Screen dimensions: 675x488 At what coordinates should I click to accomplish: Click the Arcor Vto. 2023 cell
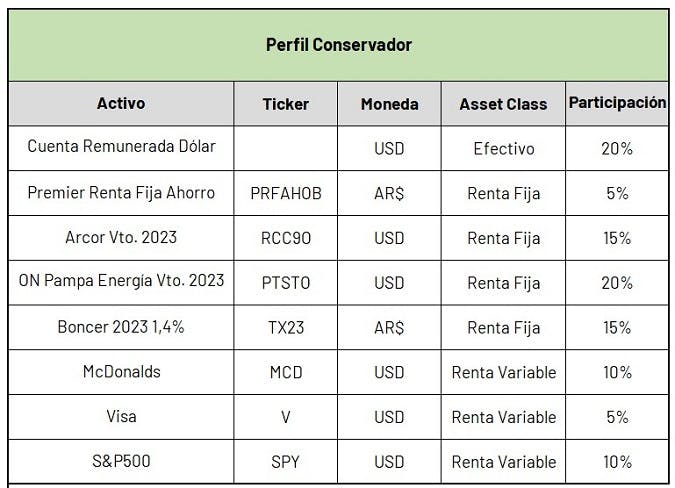pos(121,238)
